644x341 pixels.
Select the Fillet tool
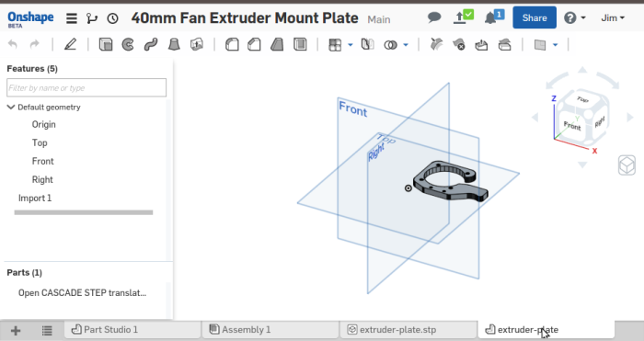tap(232, 44)
